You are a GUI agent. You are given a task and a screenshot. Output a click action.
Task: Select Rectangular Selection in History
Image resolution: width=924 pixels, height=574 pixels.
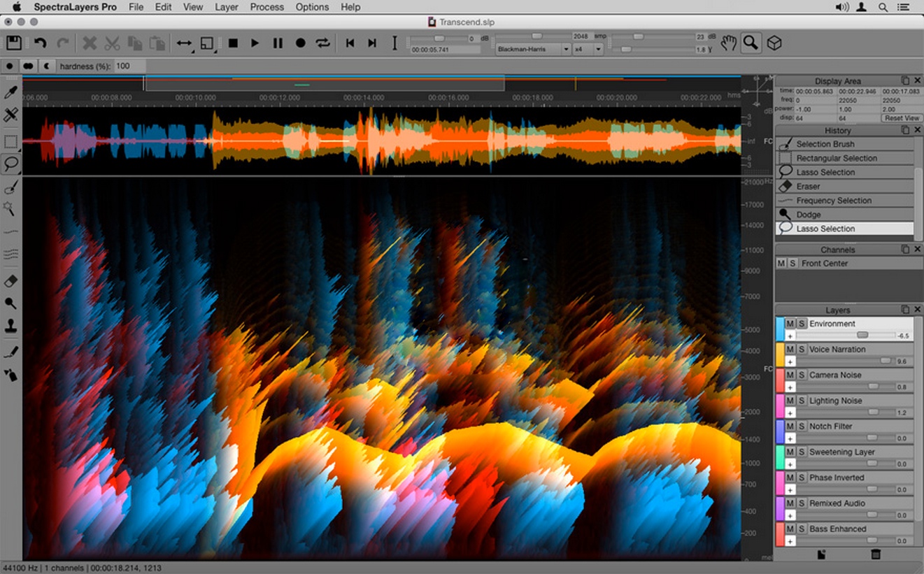[x=845, y=158]
